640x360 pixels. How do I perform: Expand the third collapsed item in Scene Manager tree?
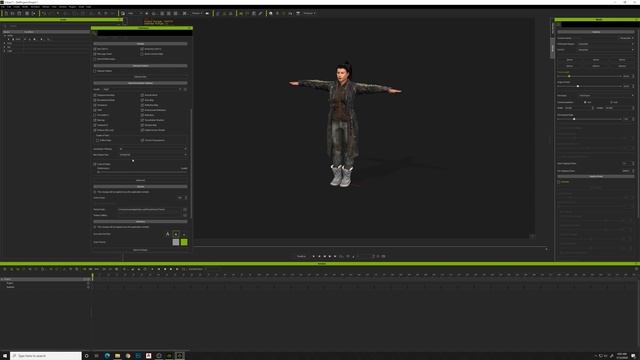pyautogui.click(x=5, y=51)
